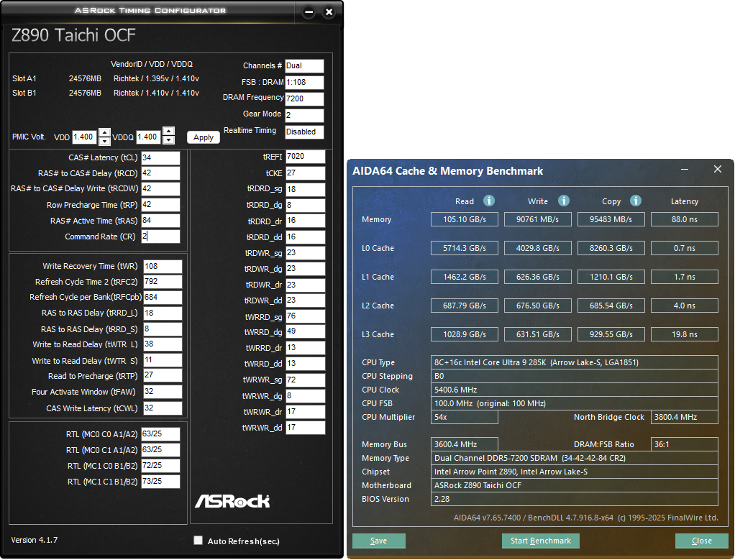Decrease PMIC VDD voltage with down arrow
The width and height of the screenshot is (735, 560).
tap(104, 141)
